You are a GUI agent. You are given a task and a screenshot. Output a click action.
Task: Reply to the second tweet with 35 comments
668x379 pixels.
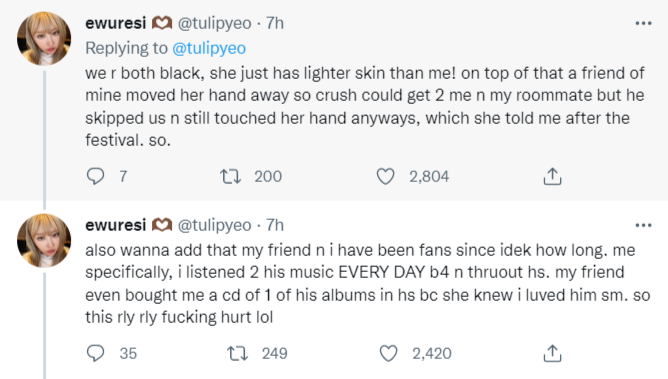tap(95, 353)
